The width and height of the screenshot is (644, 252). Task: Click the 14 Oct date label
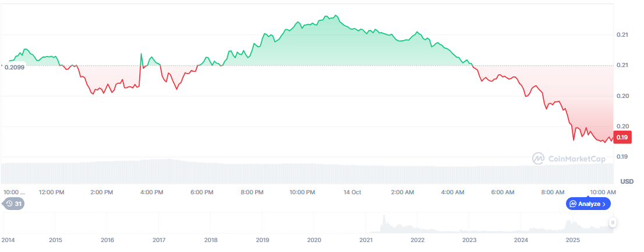coord(352,192)
